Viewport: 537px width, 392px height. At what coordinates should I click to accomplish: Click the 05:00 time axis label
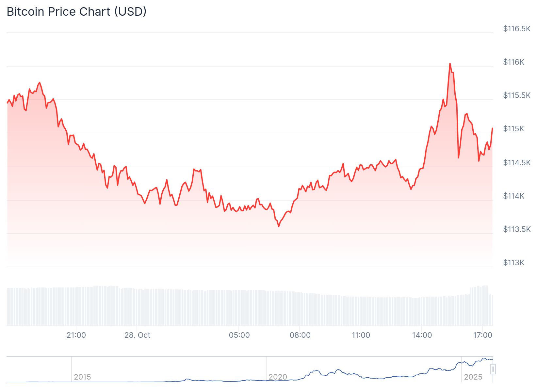(x=239, y=335)
